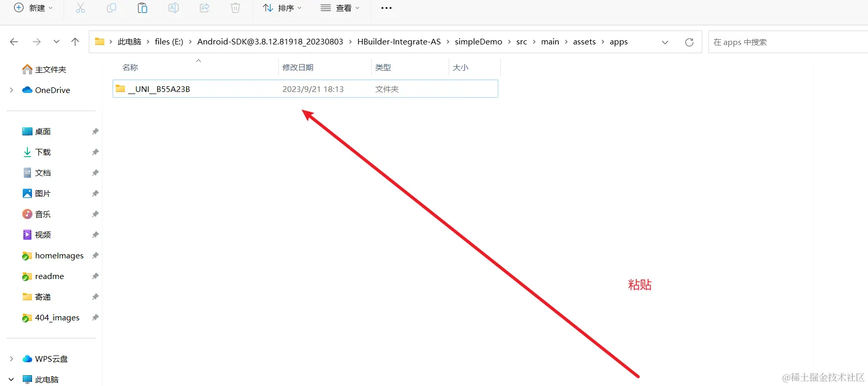Open the 新建 (New) dropdown menu
Viewport: 868px width, 386px height.
click(34, 8)
